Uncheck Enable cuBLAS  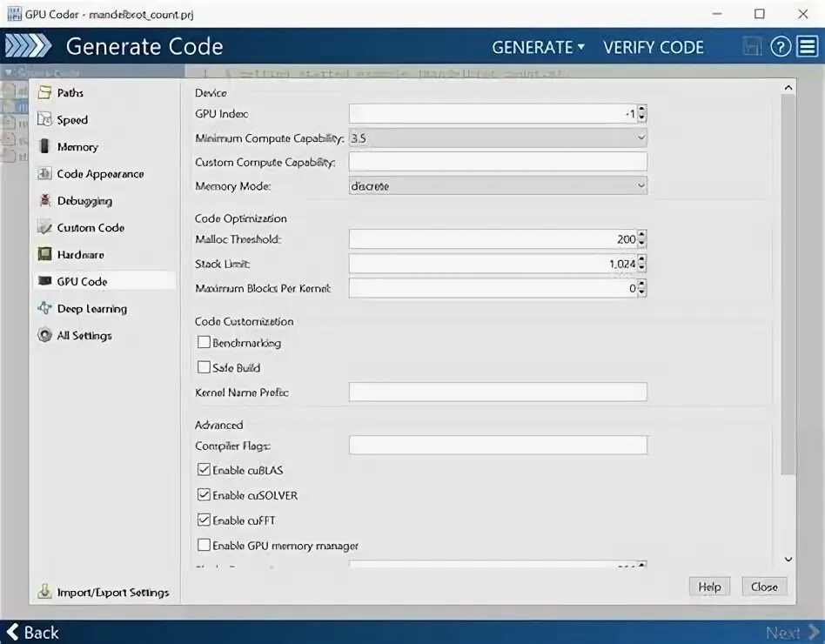tap(204, 470)
